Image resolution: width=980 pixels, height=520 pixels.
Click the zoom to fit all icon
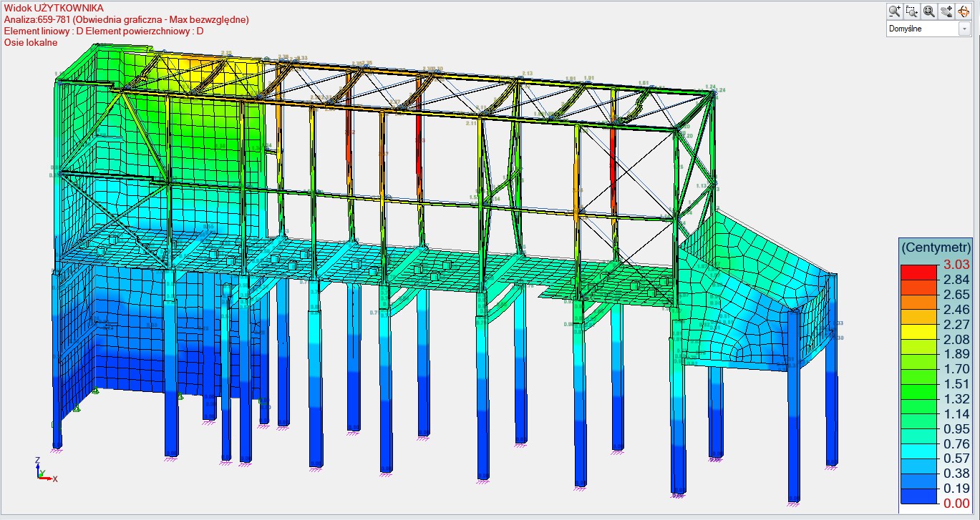coord(929,11)
